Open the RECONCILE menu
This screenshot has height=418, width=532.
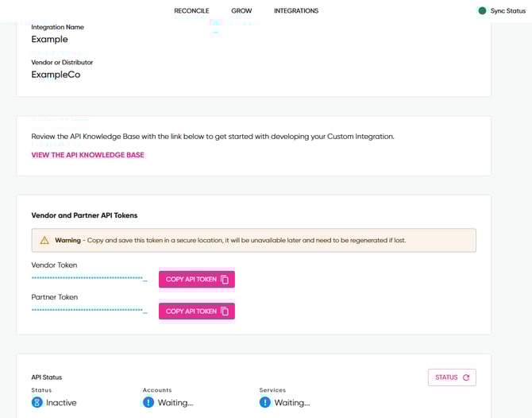(x=191, y=11)
